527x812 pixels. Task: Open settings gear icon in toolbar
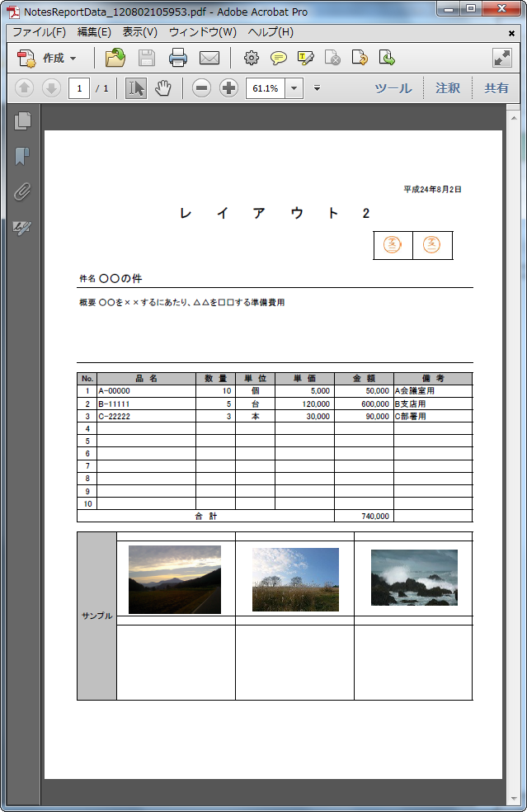[252, 58]
